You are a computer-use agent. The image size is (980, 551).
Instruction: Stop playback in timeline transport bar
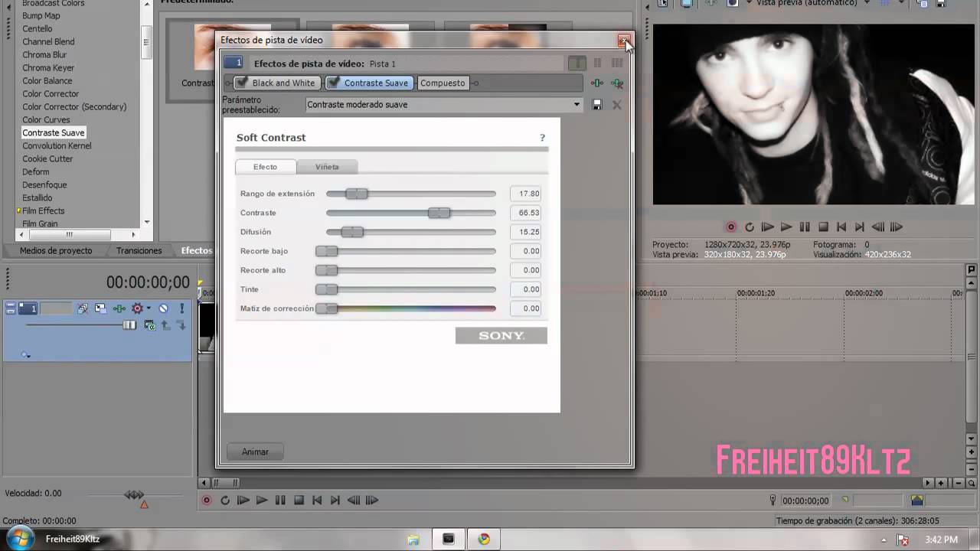point(299,500)
